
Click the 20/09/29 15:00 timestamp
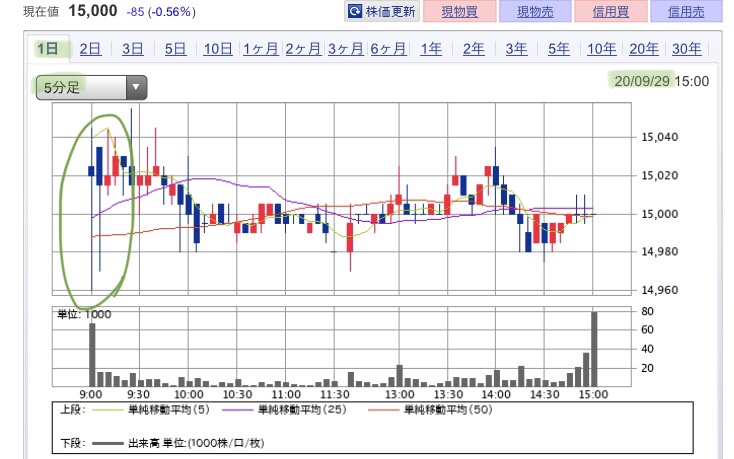(x=661, y=81)
